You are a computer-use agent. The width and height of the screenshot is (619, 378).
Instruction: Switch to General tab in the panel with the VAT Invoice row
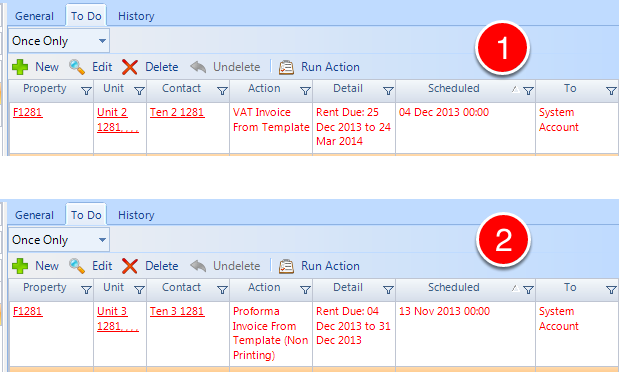click(34, 16)
